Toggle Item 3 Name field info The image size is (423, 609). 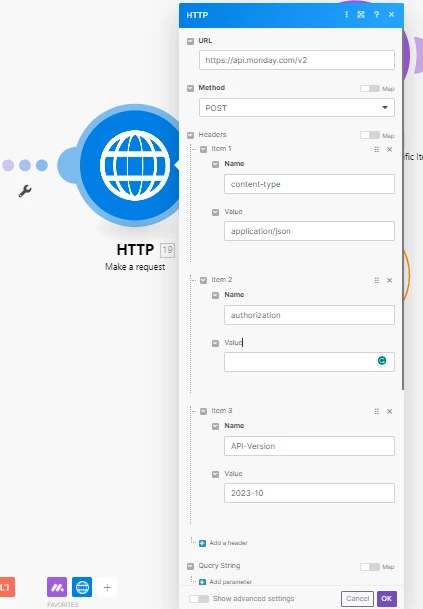pos(216,426)
